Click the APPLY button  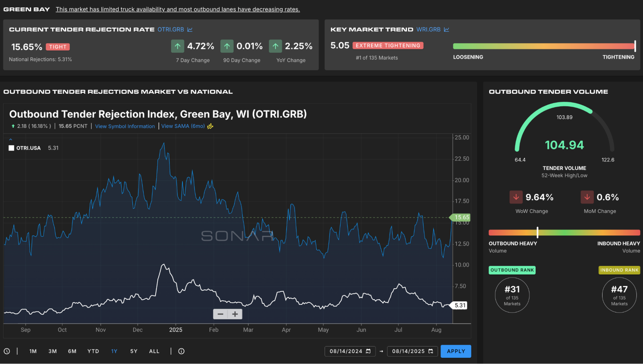(x=456, y=351)
